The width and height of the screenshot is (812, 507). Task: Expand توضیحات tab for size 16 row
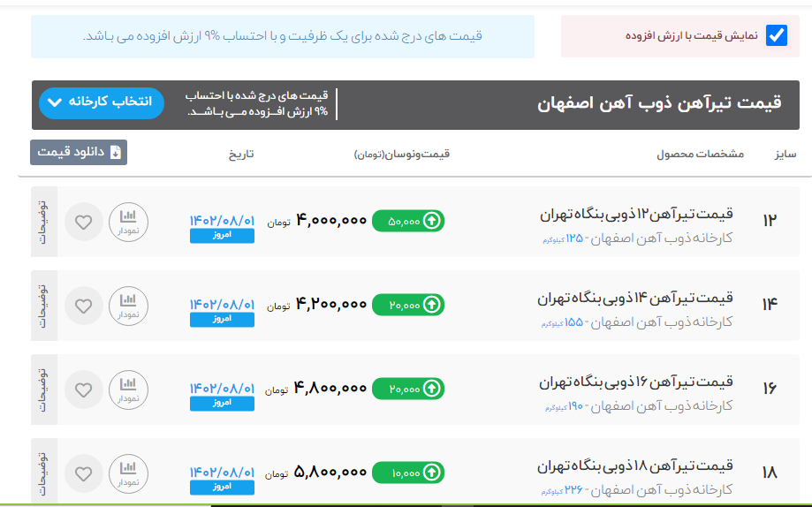click(43, 390)
